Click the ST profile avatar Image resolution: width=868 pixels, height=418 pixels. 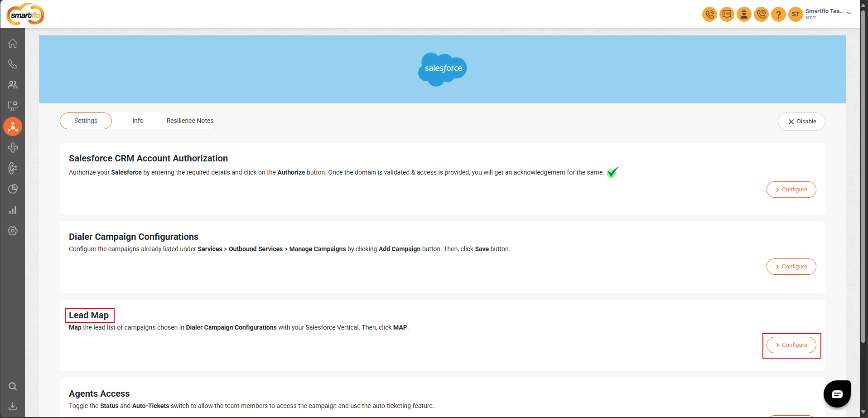tap(796, 14)
